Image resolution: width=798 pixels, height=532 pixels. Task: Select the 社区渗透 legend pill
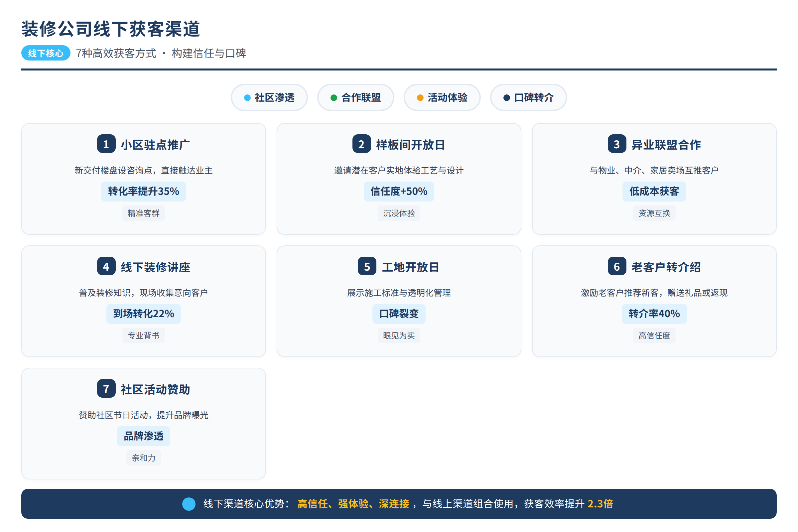(x=269, y=98)
